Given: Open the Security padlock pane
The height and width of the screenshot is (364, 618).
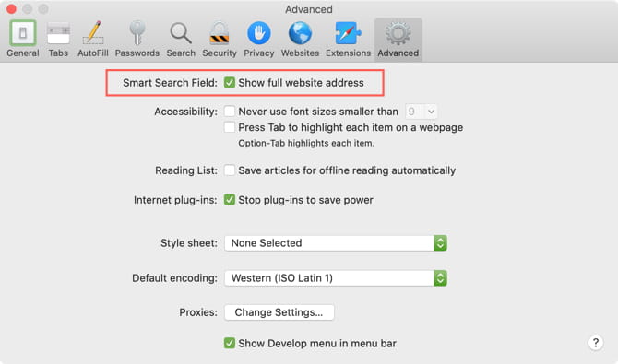Looking at the screenshot, I should (x=220, y=40).
